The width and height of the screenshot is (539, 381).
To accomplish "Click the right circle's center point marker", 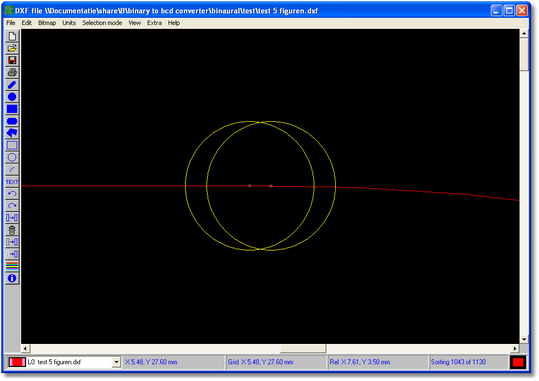I will (x=271, y=186).
